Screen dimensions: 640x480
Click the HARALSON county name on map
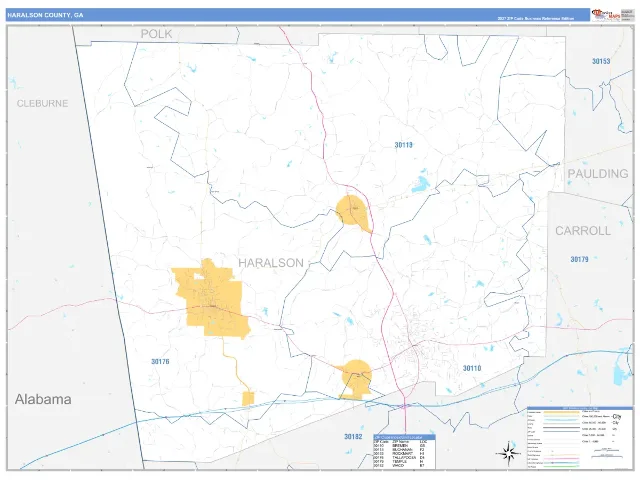point(271,263)
